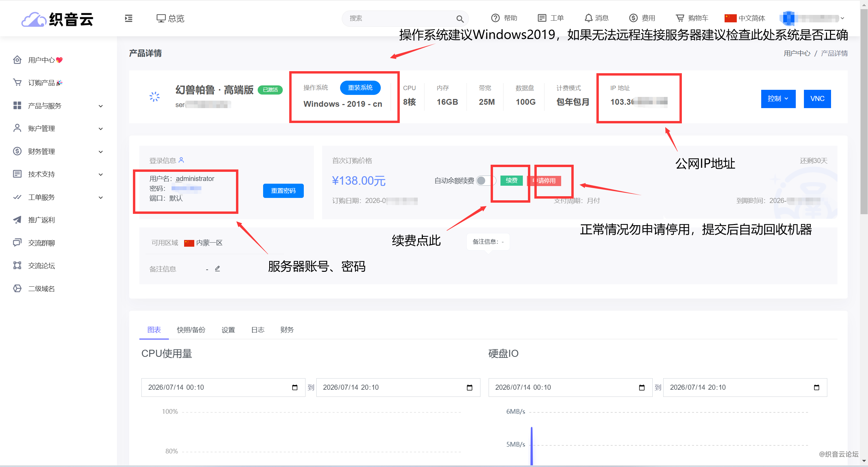Open the 费用 billing coin icon
868x467 pixels.
click(633, 18)
